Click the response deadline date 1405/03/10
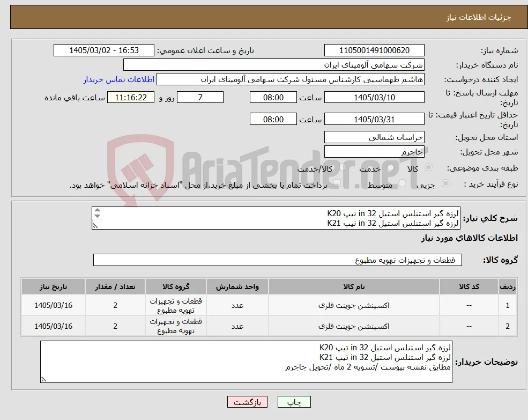 (x=374, y=98)
